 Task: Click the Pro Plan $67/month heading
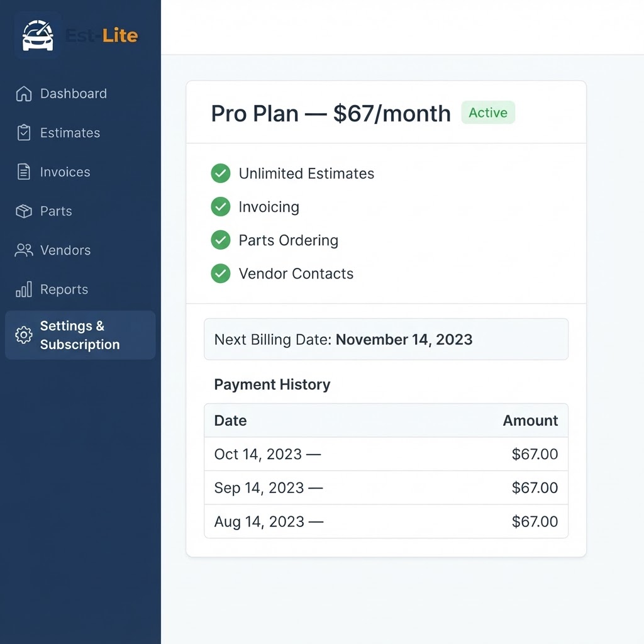pyautogui.click(x=331, y=113)
